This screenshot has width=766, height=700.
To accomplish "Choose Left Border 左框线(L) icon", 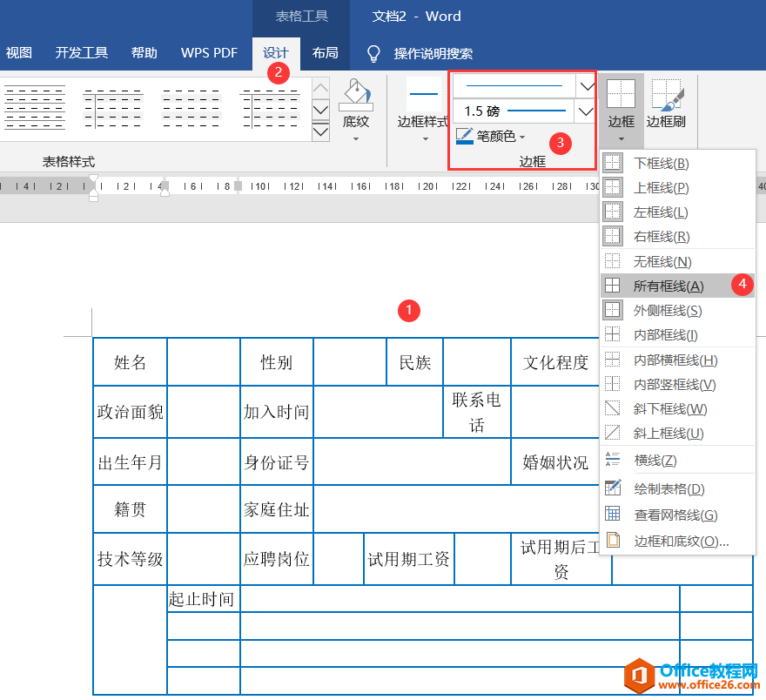I will [612, 212].
